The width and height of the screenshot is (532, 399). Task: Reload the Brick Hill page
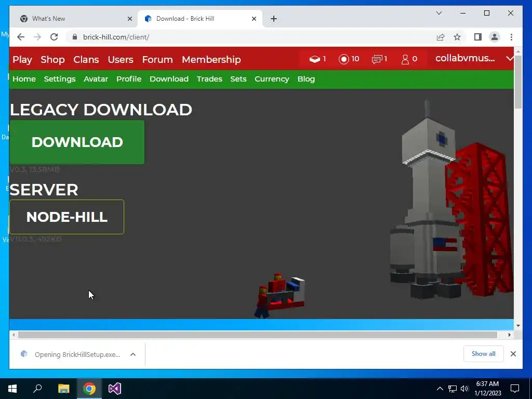click(x=54, y=37)
